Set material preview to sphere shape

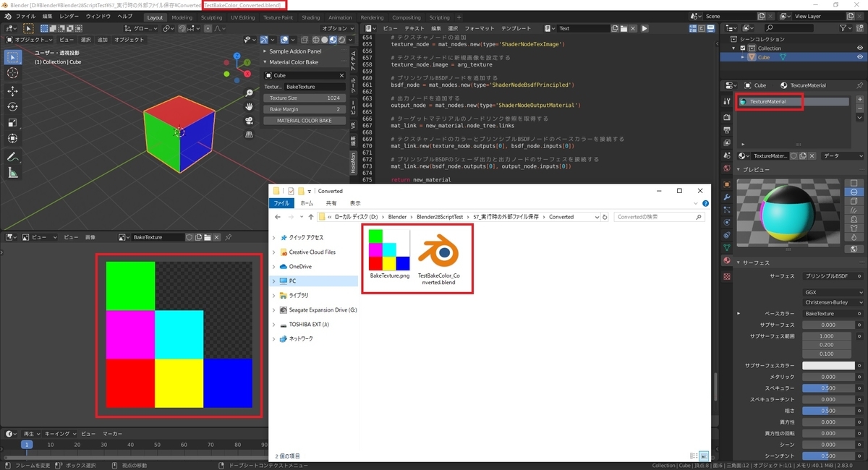854,192
